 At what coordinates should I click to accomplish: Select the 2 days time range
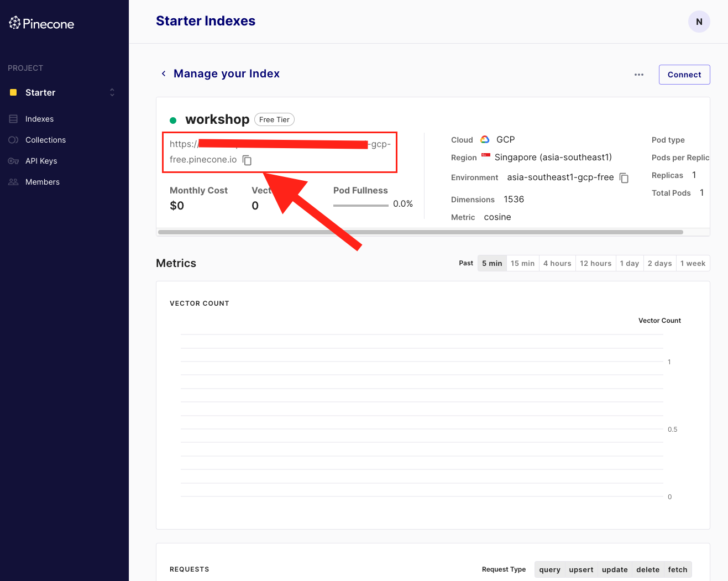click(x=660, y=263)
